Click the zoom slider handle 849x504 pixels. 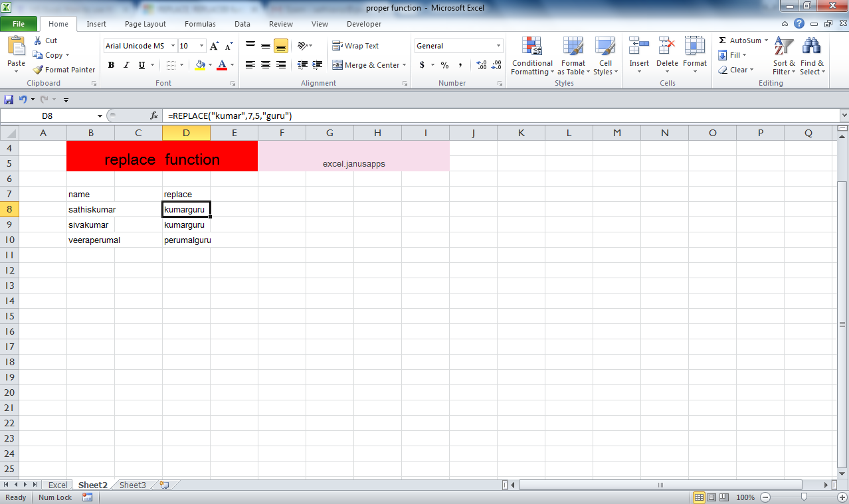(x=804, y=497)
